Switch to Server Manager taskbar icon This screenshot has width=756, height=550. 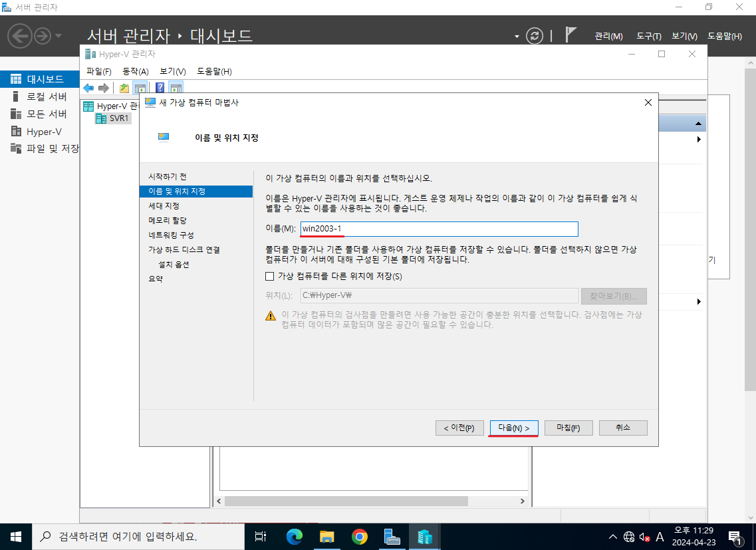coord(392,537)
